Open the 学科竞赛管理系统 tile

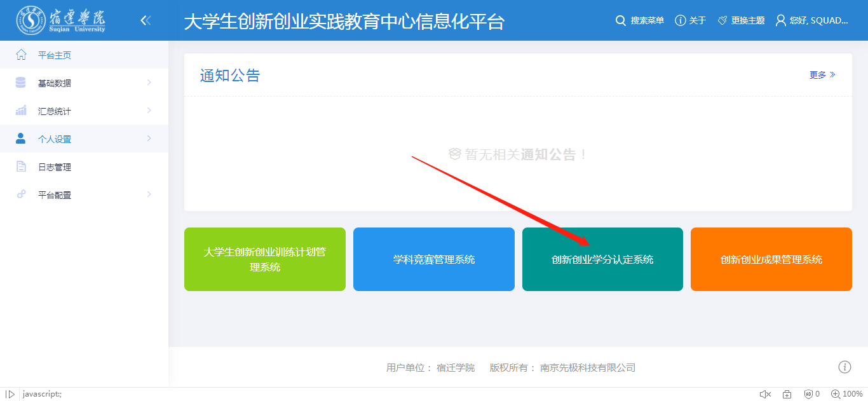coord(433,259)
